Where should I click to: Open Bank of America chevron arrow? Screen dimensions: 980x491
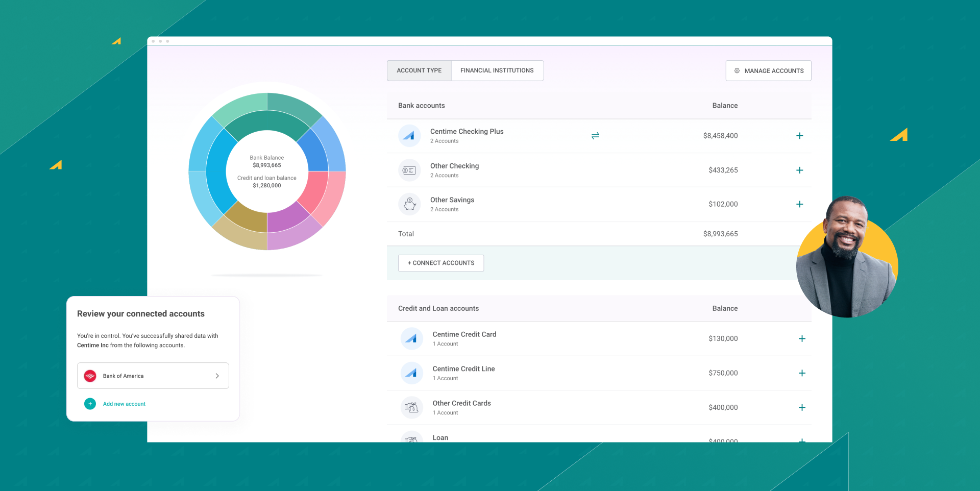point(217,376)
